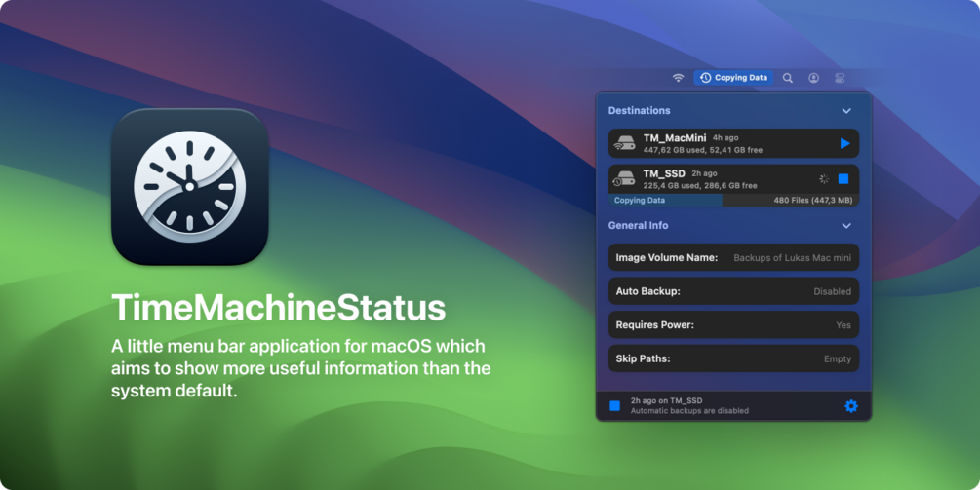Click the Requires Power row

click(733, 324)
